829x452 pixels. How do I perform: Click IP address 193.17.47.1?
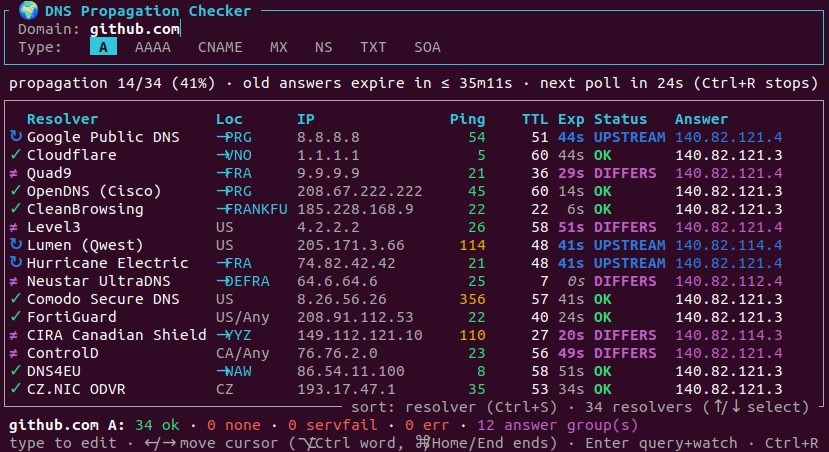346,389
